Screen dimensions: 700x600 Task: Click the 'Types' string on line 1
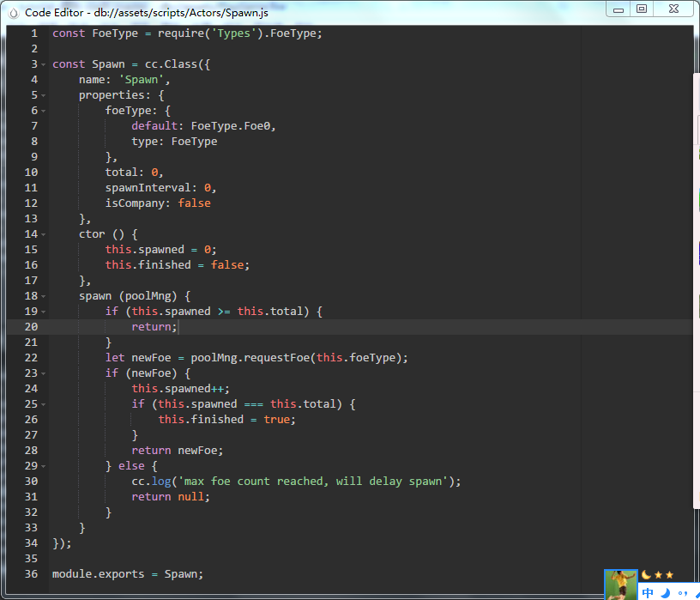[x=233, y=33]
